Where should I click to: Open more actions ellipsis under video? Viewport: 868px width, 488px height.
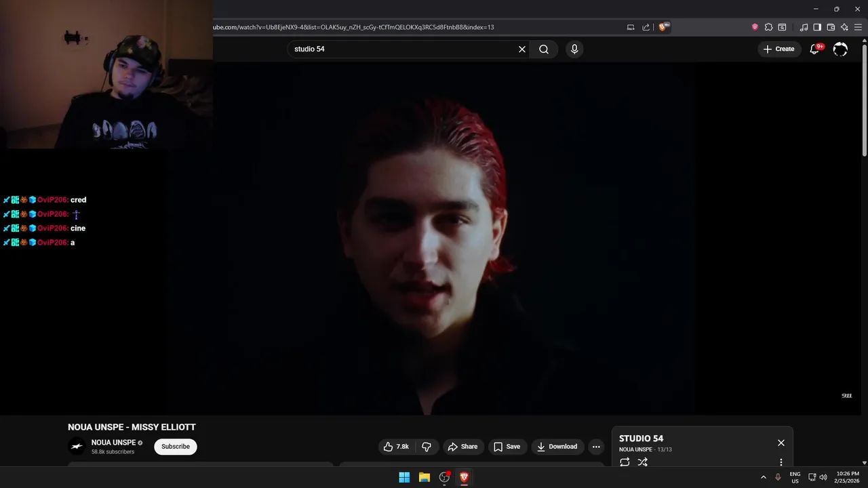click(596, 447)
